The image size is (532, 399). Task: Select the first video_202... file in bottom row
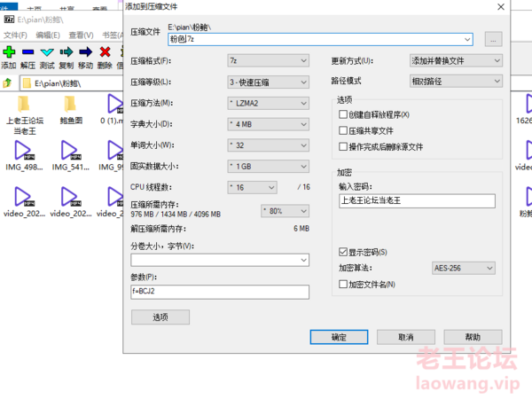click(x=24, y=202)
